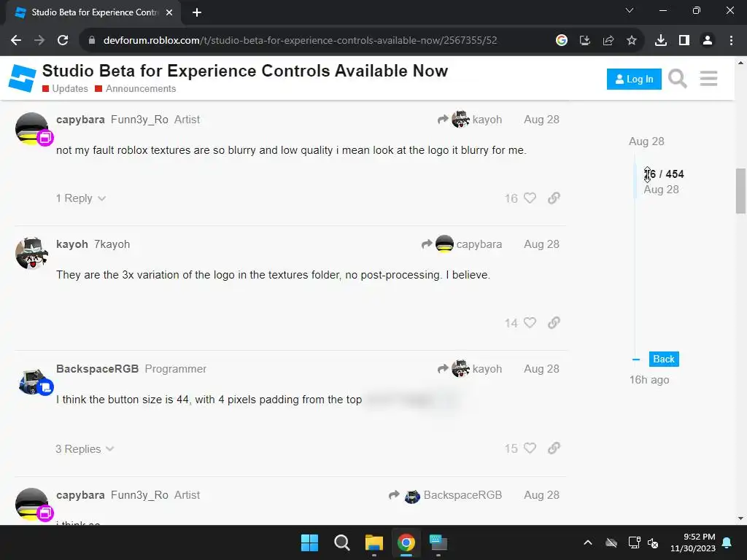
Task: Show hidden system tray icons
Action: (588, 542)
